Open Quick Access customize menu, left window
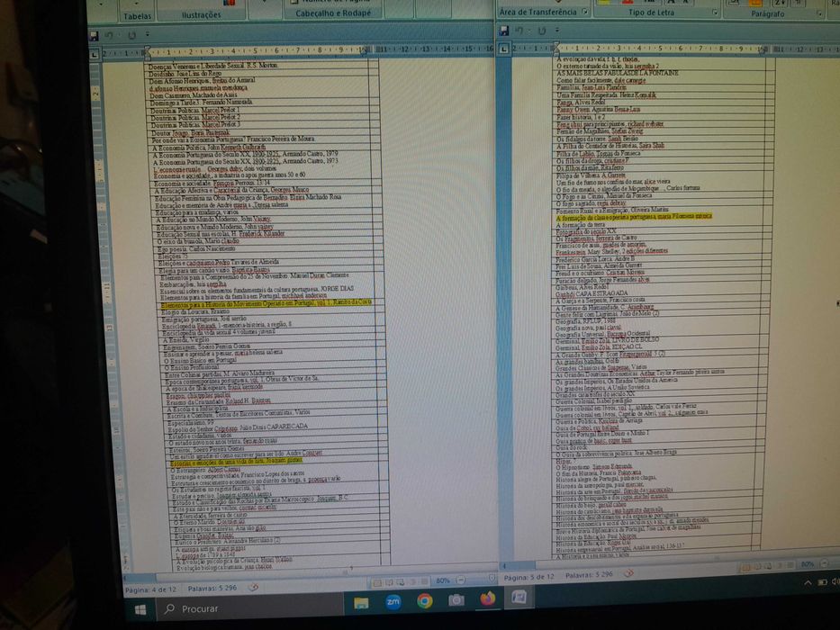Image resolution: width=840 pixels, height=630 pixels. coord(148,34)
